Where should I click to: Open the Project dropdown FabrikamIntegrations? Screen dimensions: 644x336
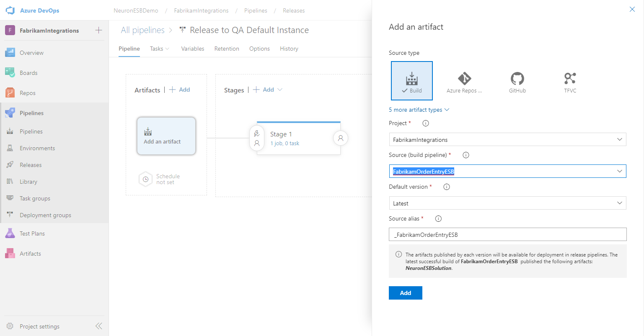(x=507, y=139)
